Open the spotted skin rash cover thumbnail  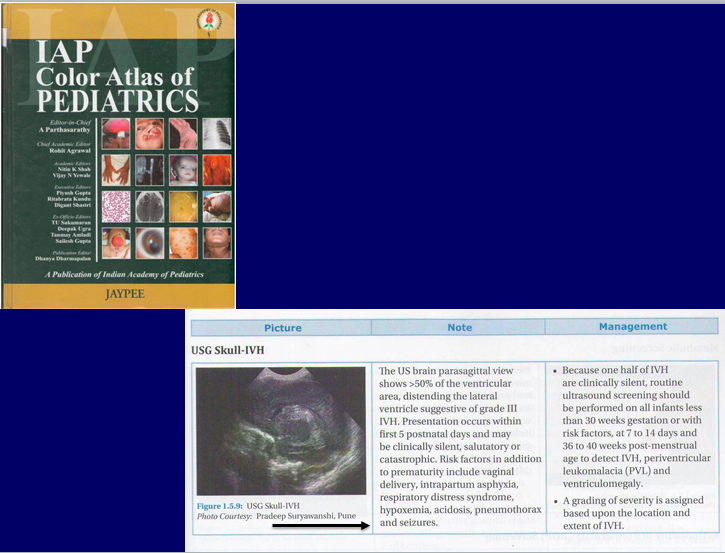tap(183, 243)
